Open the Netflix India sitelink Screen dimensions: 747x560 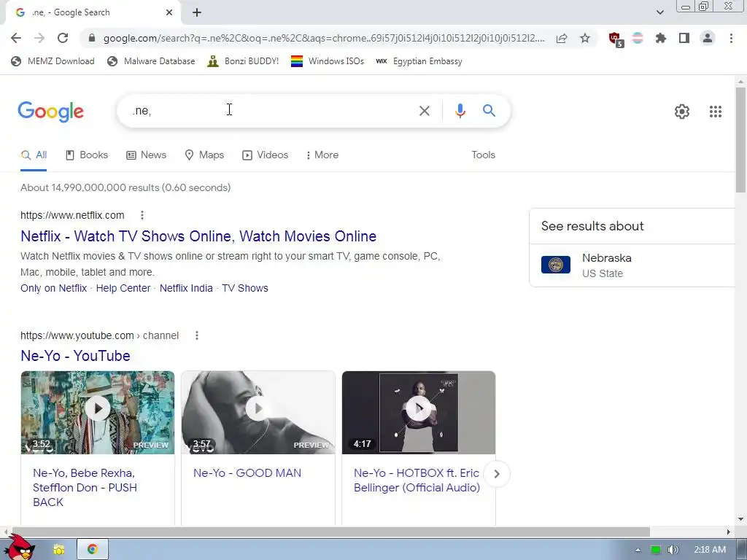[x=186, y=288]
